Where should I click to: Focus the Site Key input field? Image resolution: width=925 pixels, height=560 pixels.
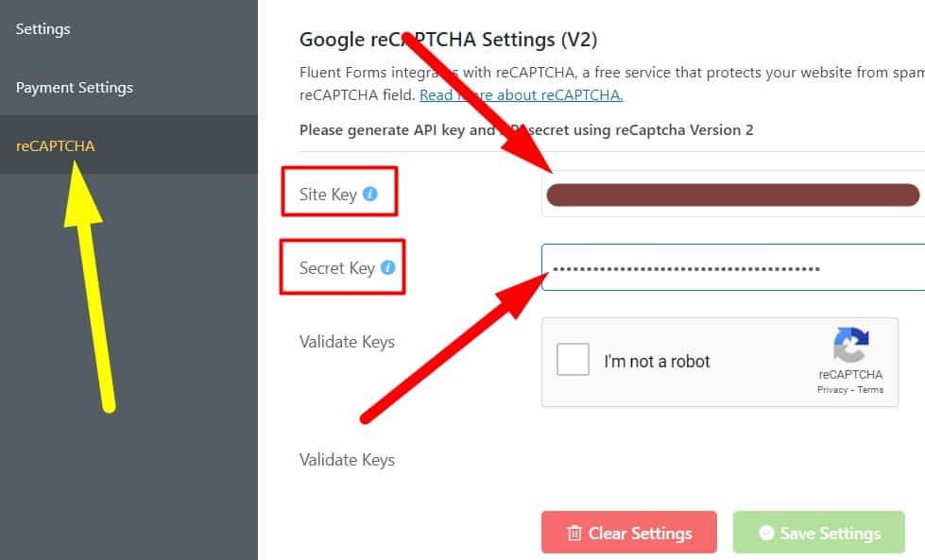click(732, 195)
